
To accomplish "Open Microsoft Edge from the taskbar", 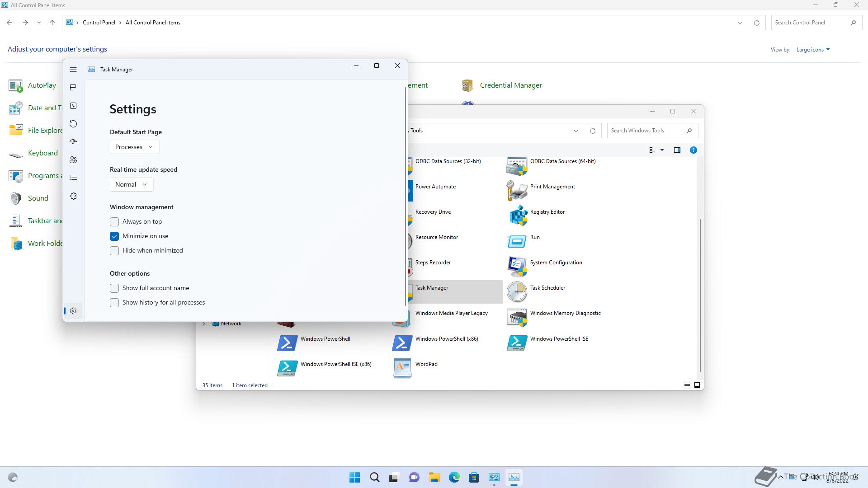I will coord(454,477).
